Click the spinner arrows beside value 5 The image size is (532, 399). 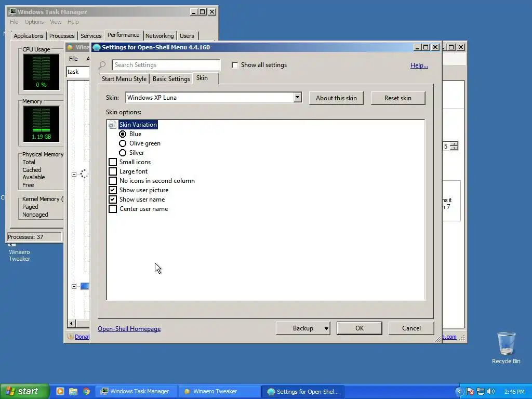pos(454,146)
